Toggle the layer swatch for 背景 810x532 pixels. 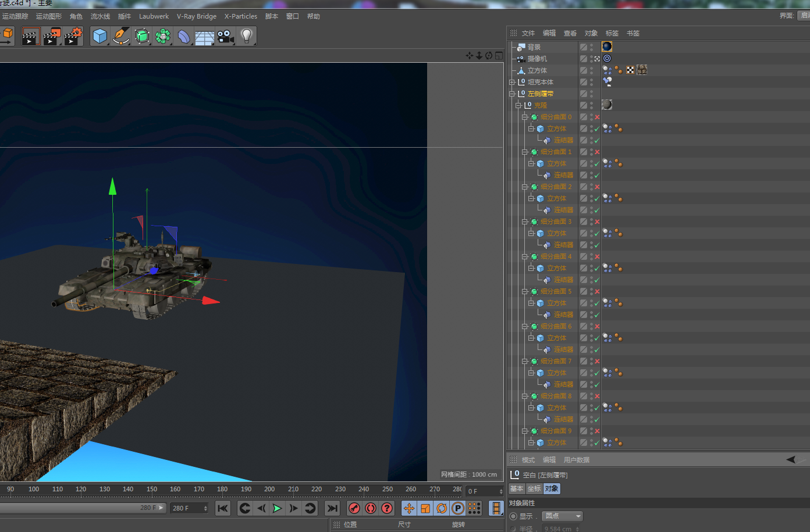coord(583,47)
